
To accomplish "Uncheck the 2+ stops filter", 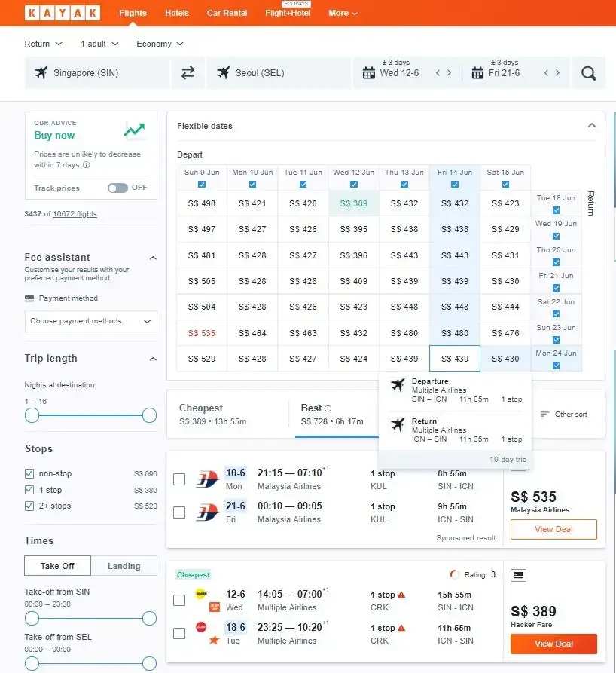I will pyautogui.click(x=29, y=506).
